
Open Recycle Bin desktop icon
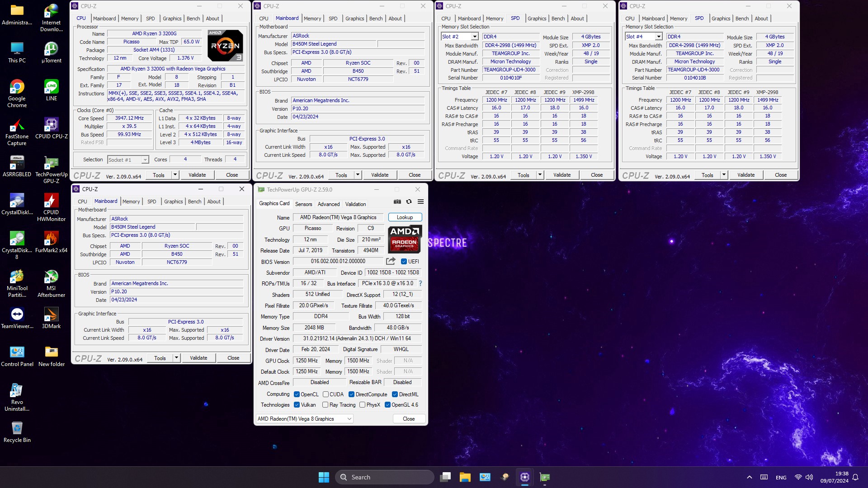pyautogui.click(x=17, y=432)
